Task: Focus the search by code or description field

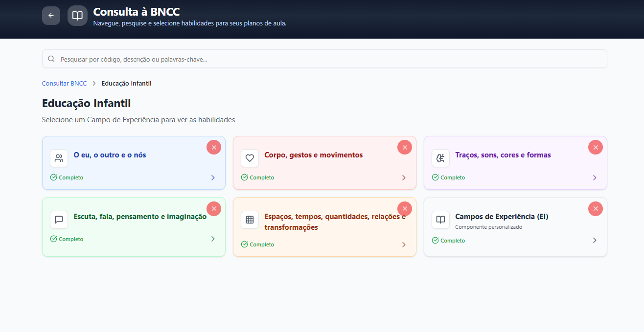Action: point(324,59)
